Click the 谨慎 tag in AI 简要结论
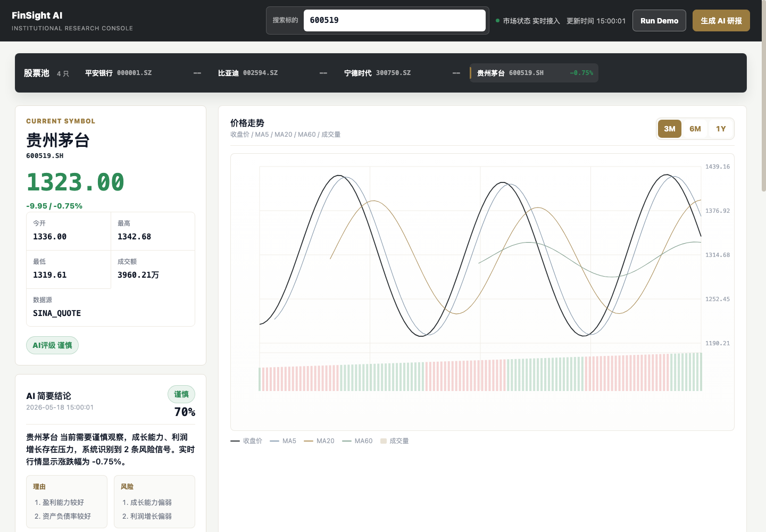Viewport: 766px width, 532px height. point(181,394)
